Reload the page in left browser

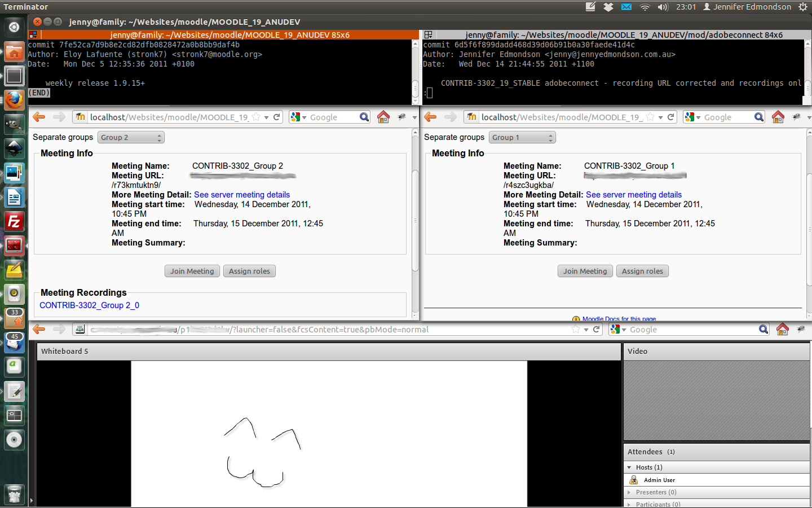coord(277,117)
